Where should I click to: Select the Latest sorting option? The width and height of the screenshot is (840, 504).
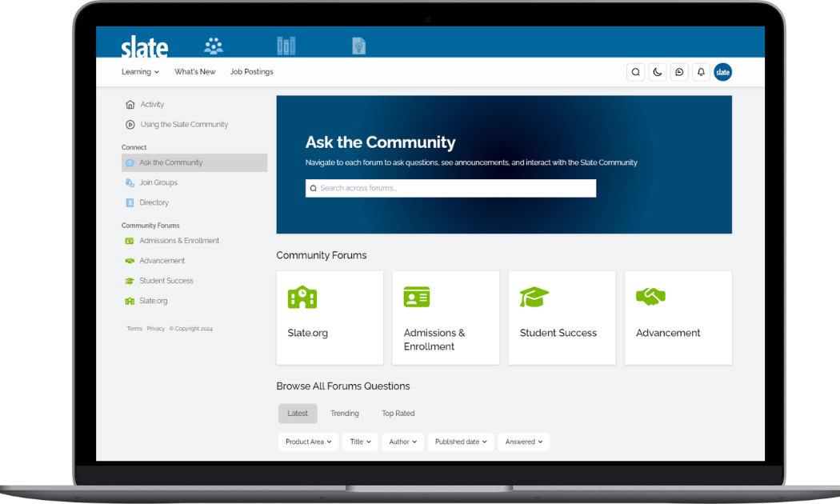(298, 413)
